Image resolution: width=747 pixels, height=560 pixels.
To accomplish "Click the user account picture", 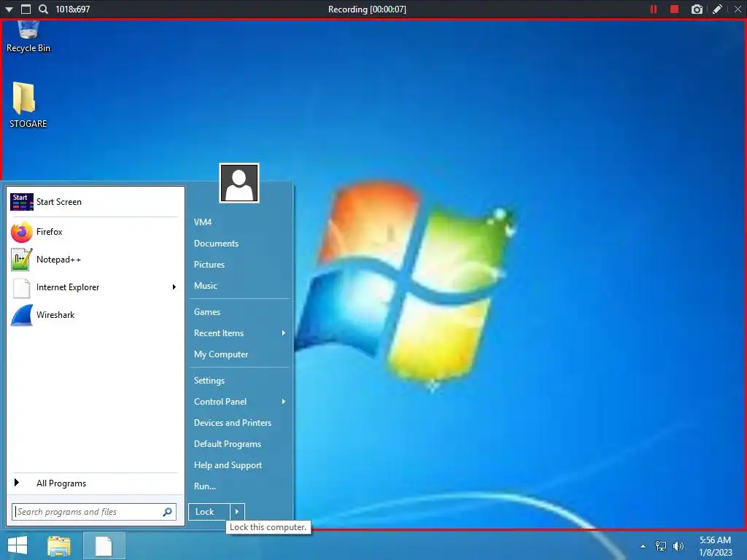I will 239,183.
